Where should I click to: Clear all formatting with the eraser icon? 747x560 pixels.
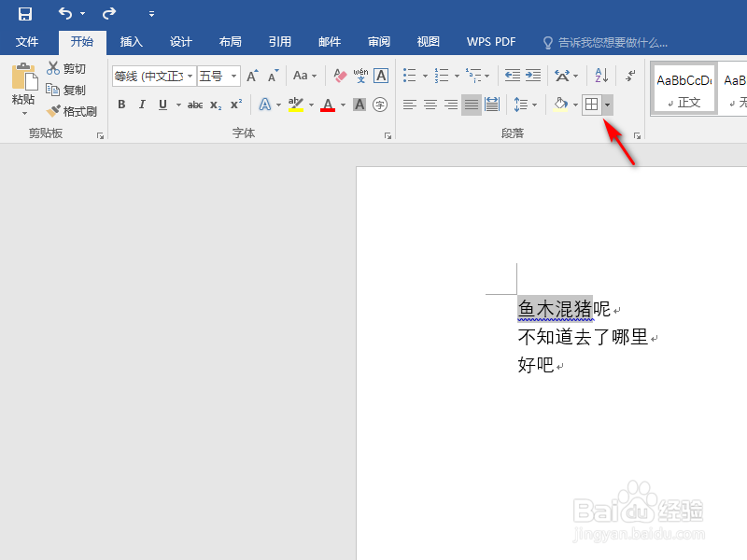[339, 76]
